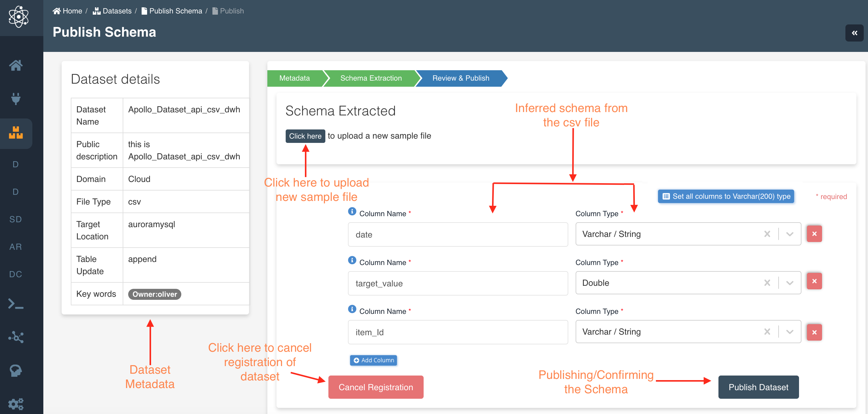Click Cancel Registration button
This screenshot has height=414, width=868.
(375, 387)
